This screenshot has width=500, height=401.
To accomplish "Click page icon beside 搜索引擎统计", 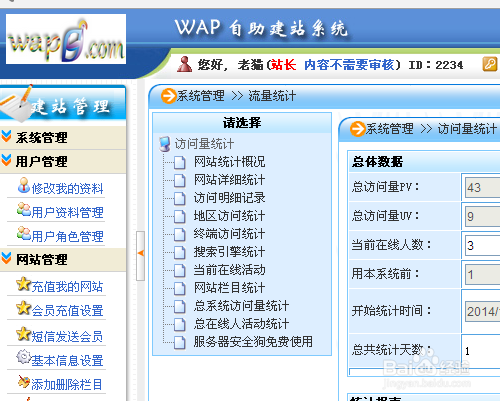I will pyautogui.click(x=180, y=253).
